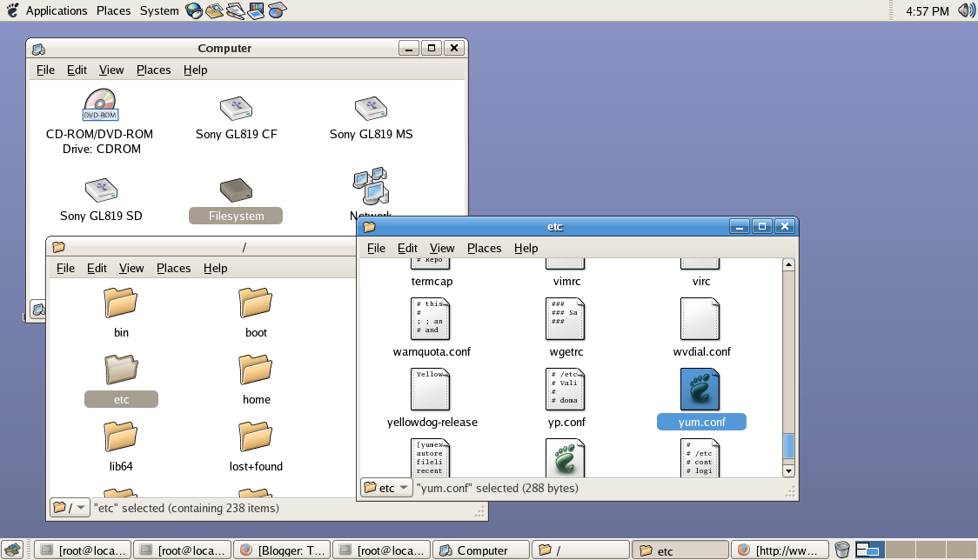Click the etc window vertical scrollbar thumb
Screen dimensions: 978x560
pos(788,446)
